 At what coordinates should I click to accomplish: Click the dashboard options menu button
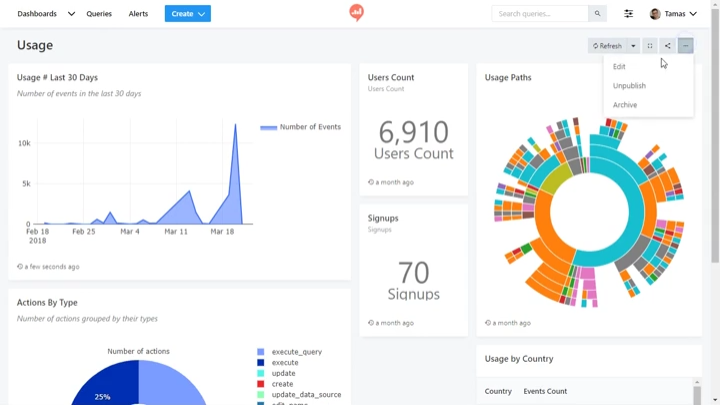(x=685, y=46)
